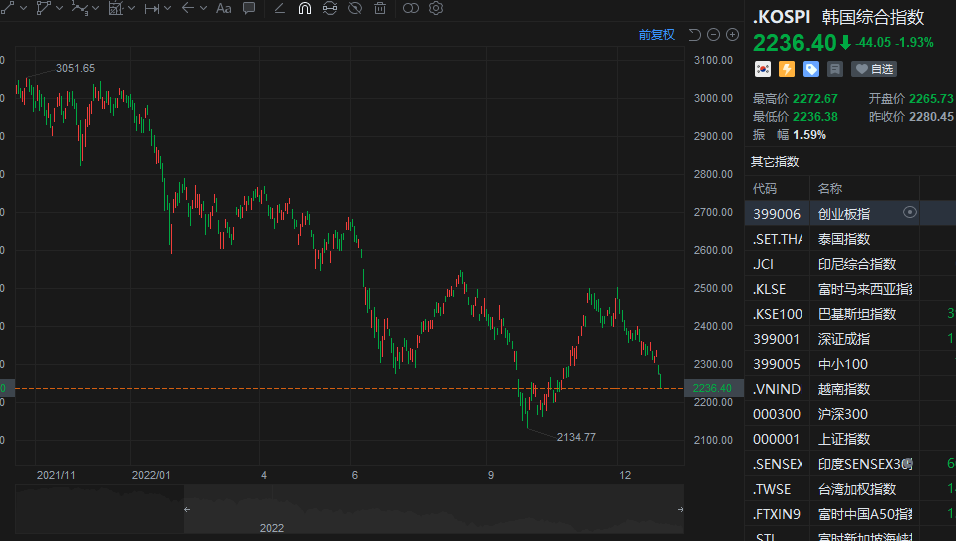
Task: Click the undo reset chart arrow
Action: (x=695, y=34)
